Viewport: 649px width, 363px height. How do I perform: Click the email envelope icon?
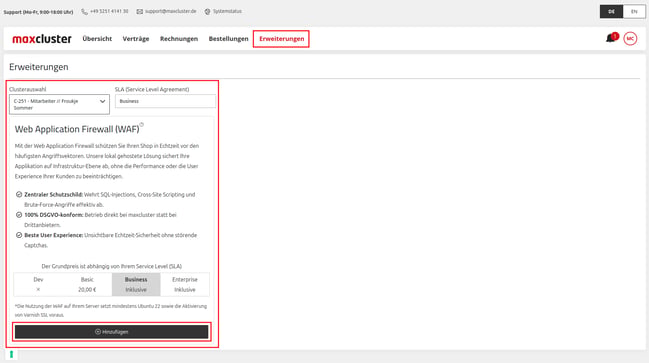[x=139, y=12]
